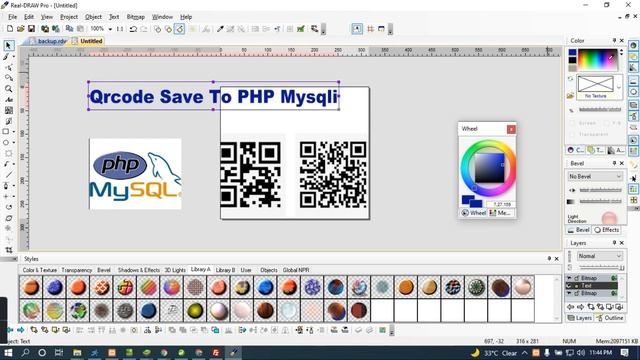
Task: Select the line drawing tool
Action: (9, 175)
